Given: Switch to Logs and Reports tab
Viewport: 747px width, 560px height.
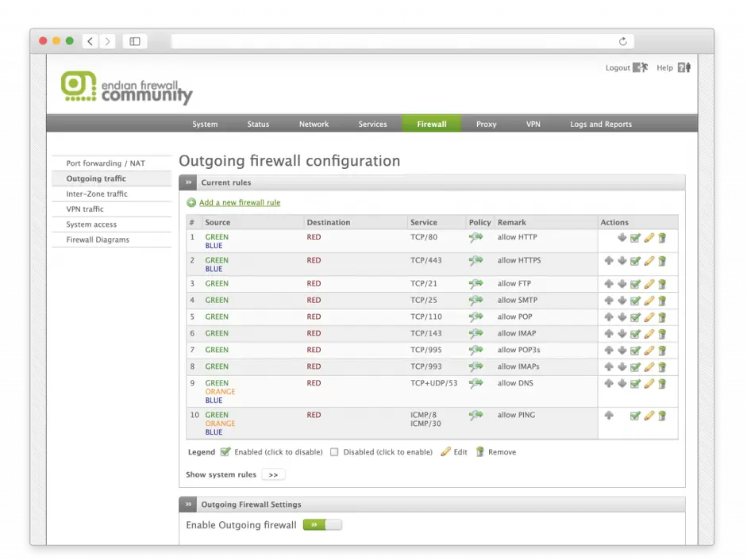Looking at the screenshot, I should point(601,125).
